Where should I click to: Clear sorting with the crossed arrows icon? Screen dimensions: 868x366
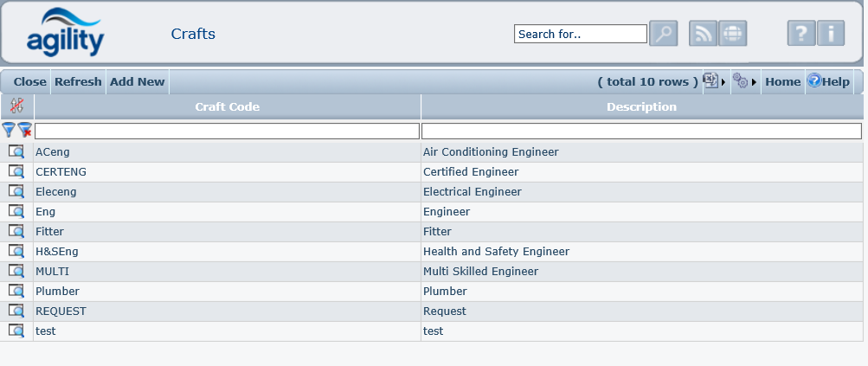16,106
